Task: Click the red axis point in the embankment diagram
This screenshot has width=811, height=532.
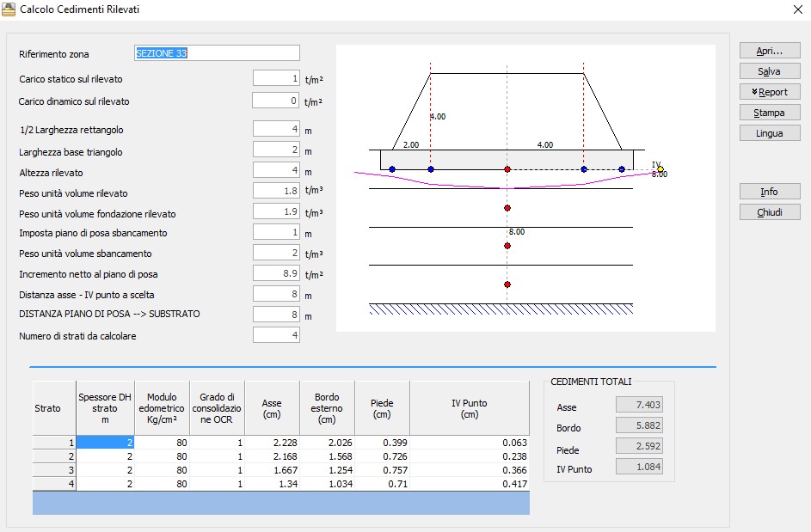Action: 507,169
